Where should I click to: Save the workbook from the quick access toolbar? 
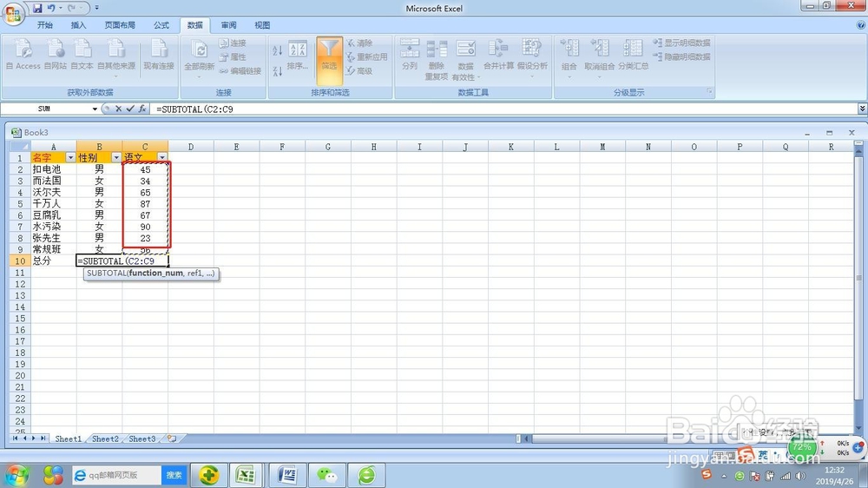37,9
